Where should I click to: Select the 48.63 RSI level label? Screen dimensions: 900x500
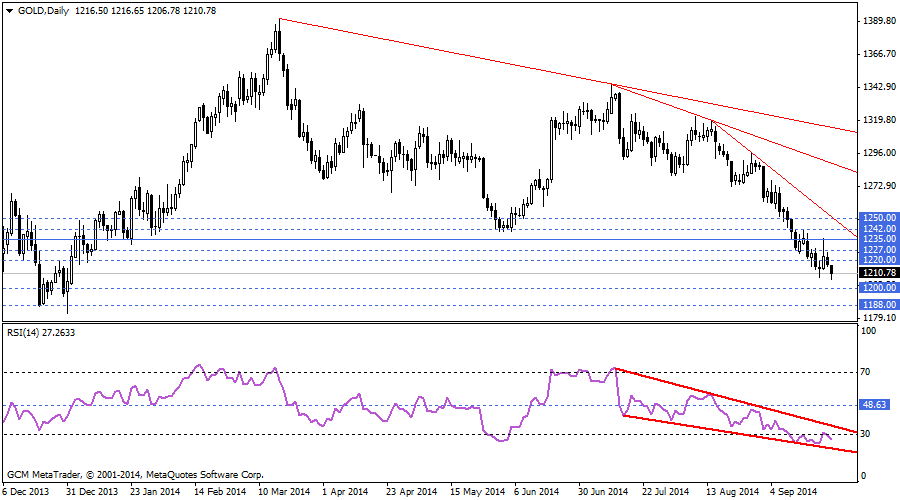[x=877, y=405]
